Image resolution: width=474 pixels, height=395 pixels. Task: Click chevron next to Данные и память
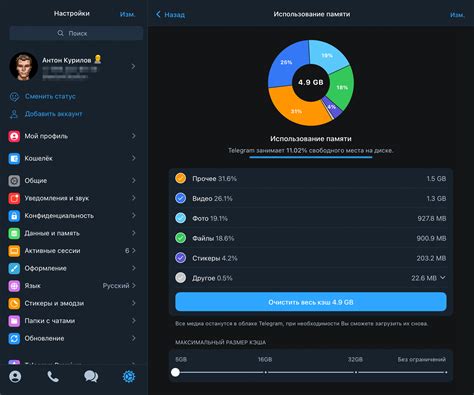click(x=133, y=233)
